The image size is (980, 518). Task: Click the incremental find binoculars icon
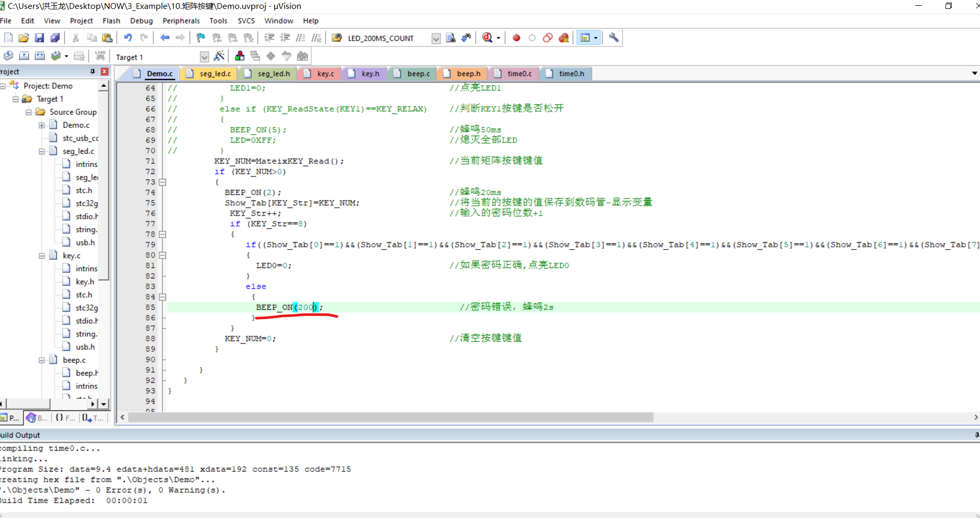point(466,38)
